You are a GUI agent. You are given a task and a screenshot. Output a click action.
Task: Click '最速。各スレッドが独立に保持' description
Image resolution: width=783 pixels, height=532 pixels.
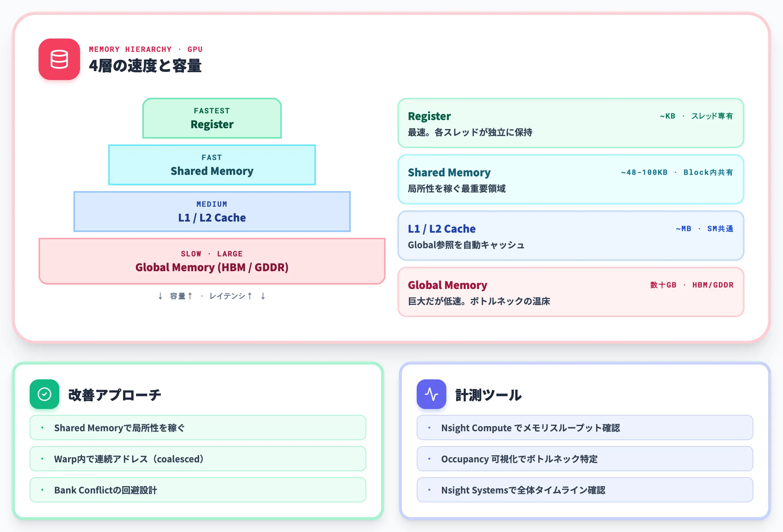click(470, 132)
